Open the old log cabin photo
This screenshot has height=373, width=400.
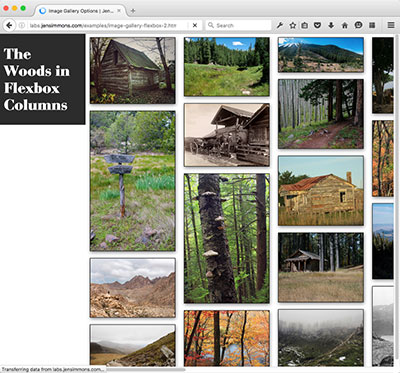pos(133,71)
